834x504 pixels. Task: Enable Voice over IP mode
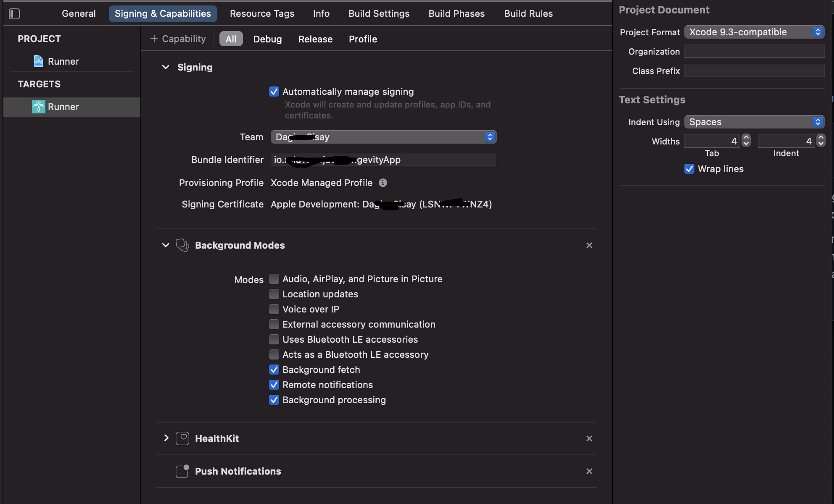274,309
